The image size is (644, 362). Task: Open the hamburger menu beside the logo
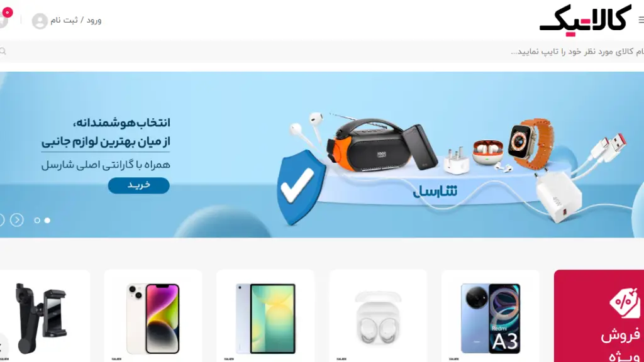point(641,19)
